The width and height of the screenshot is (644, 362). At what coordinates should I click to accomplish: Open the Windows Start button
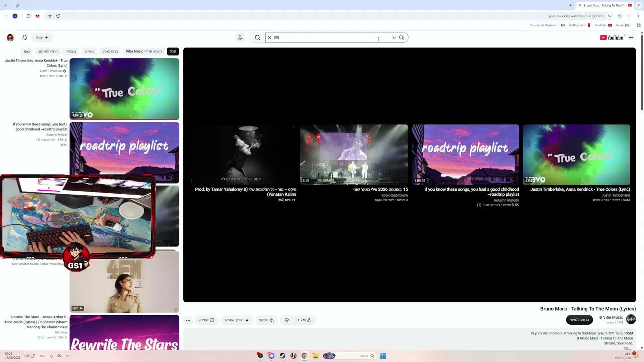(383, 356)
